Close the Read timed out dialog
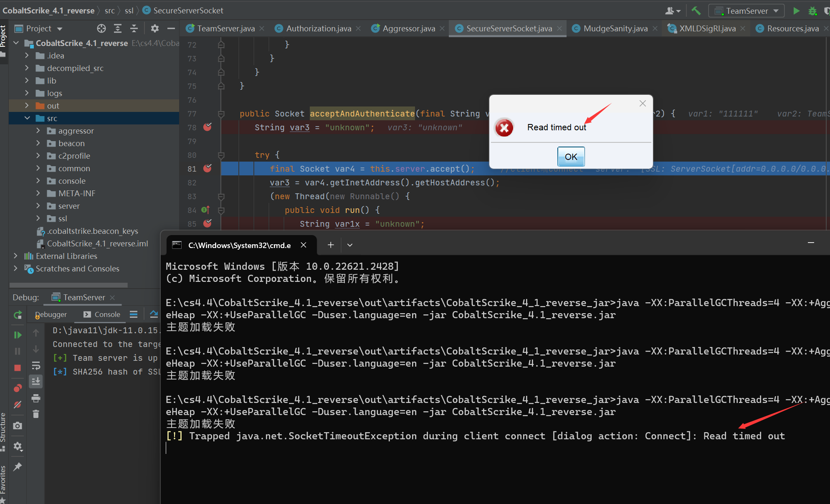This screenshot has height=504, width=830. (643, 103)
